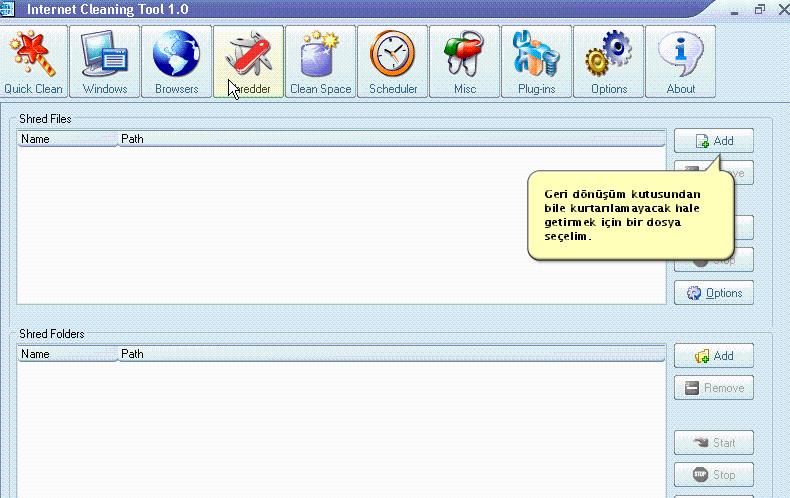Stop shredding in Shred Folders
This screenshot has width=790, height=498.
(x=714, y=475)
